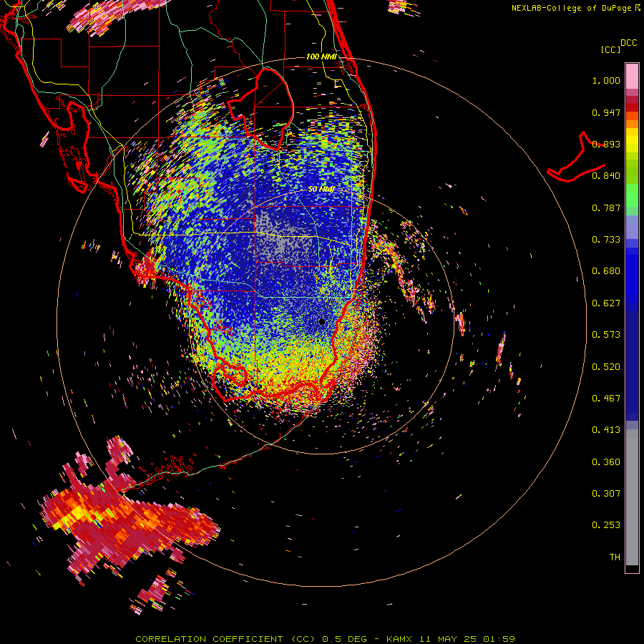Click the 0.627 scale value
644x644 pixels.
[x=606, y=303]
